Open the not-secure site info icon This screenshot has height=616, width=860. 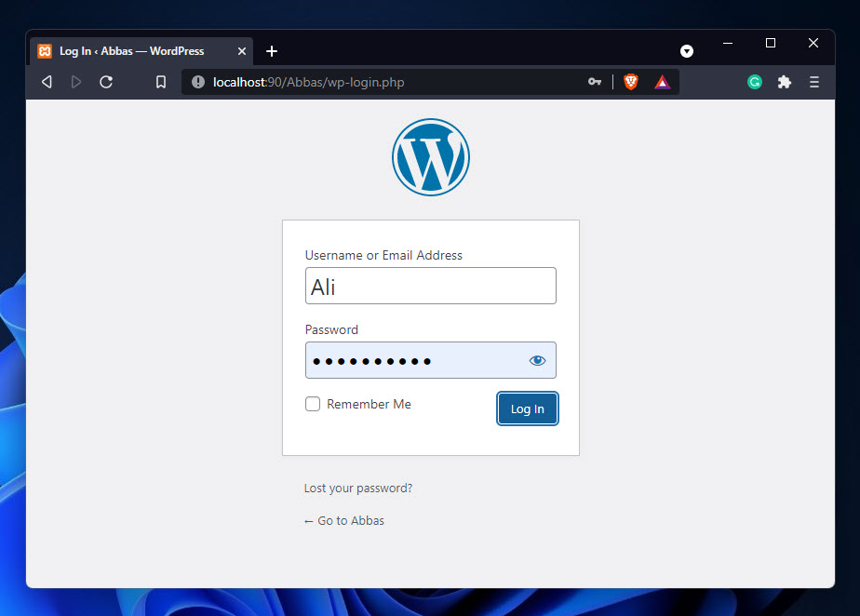click(198, 82)
